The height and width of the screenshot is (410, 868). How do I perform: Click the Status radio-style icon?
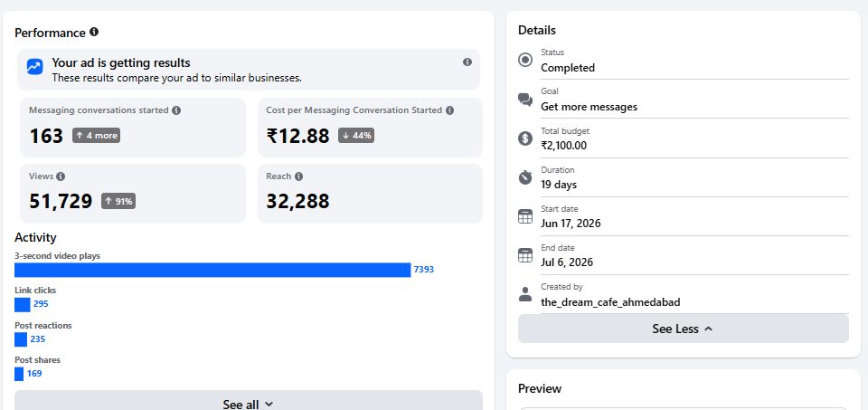(524, 60)
